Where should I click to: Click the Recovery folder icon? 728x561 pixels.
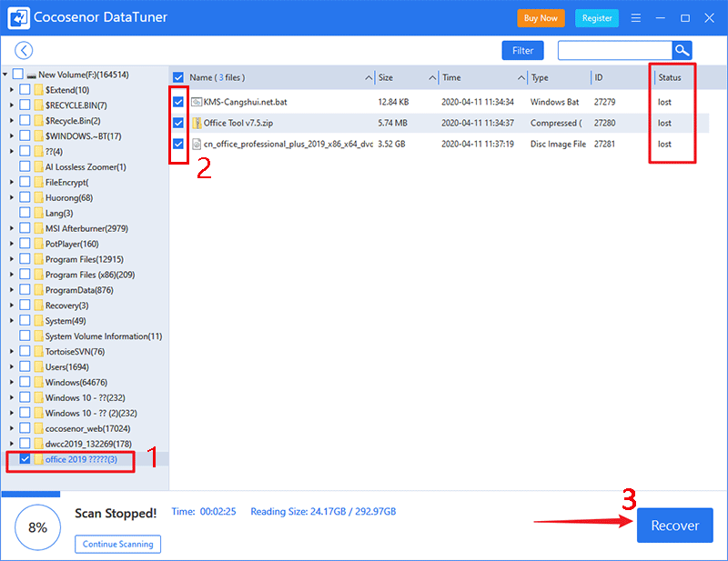(38, 306)
